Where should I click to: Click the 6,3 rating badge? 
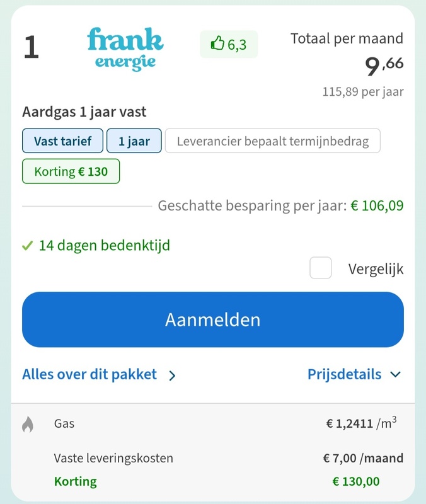coord(229,44)
